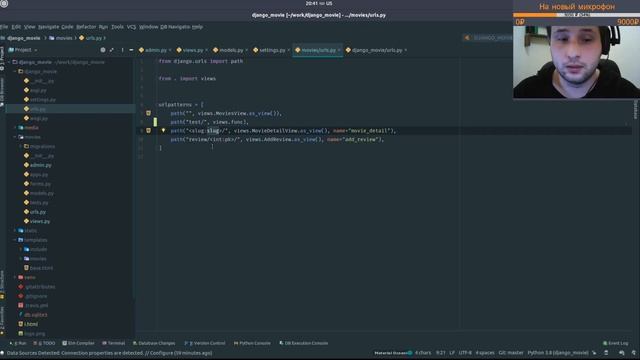The width and height of the screenshot is (640, 360).
Task: Close the settings.py editor tab
Action: click(x=289, y=50)
